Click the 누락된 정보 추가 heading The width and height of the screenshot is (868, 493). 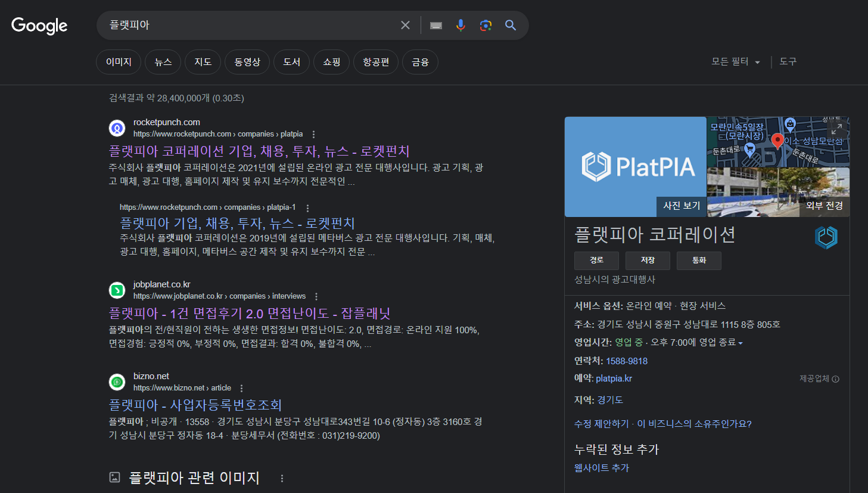click(617, 449)
